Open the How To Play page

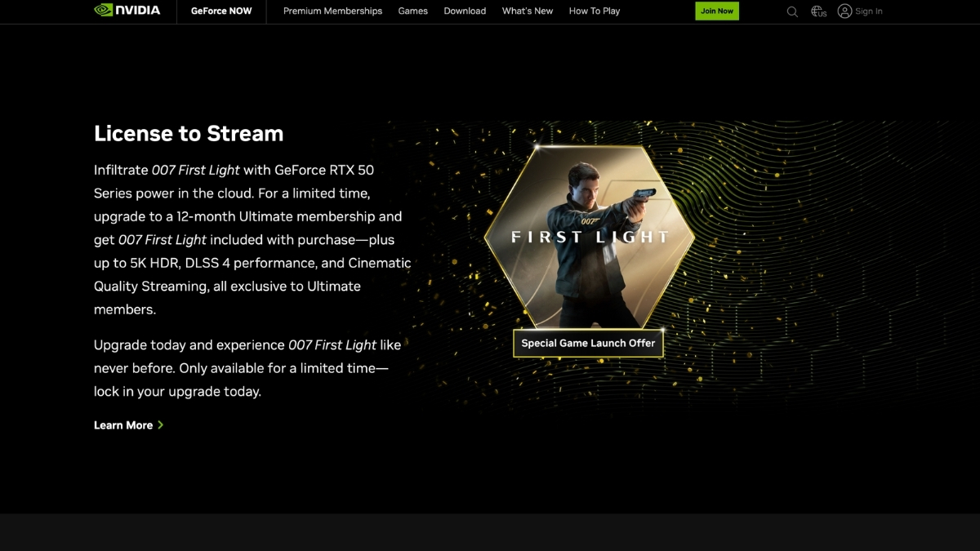click(595, 11)
